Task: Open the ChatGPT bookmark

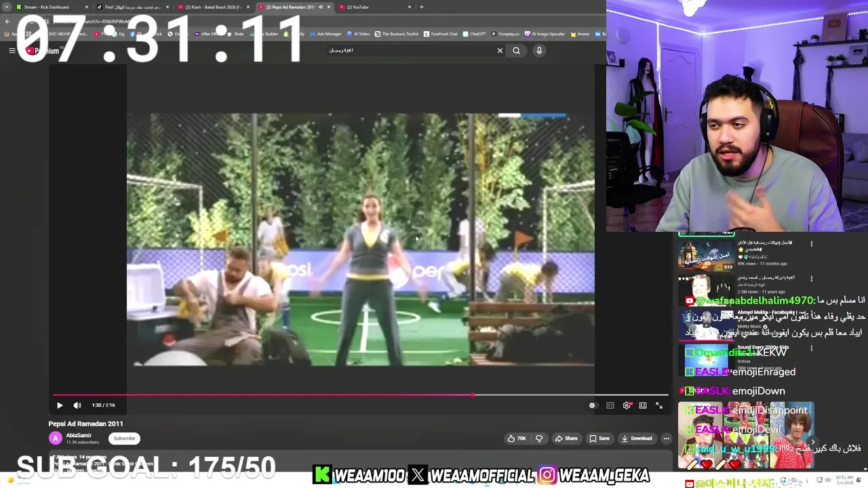Action: pyautogui.click(x=475, y=34)
